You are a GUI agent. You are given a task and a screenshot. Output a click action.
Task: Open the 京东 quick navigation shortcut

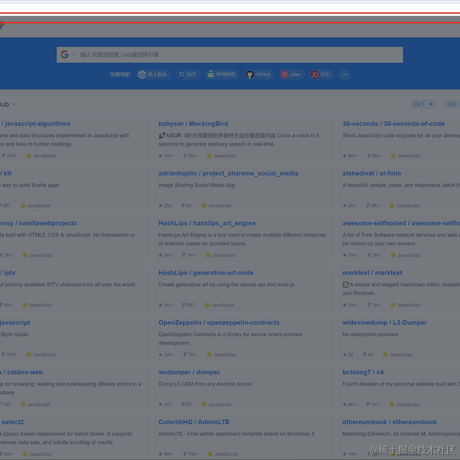321,74
